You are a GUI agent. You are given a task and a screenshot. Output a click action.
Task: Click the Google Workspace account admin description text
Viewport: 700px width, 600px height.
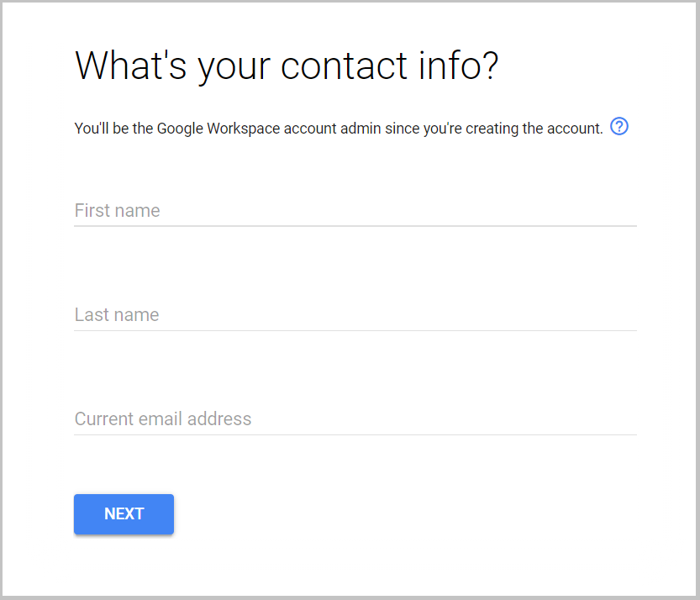[x=339, y=129]
